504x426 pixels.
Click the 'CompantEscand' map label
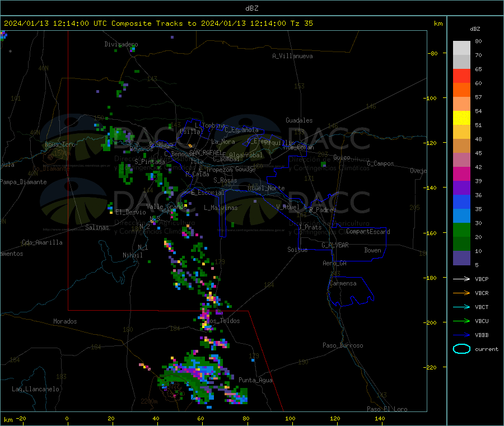[x=368, y=232]
